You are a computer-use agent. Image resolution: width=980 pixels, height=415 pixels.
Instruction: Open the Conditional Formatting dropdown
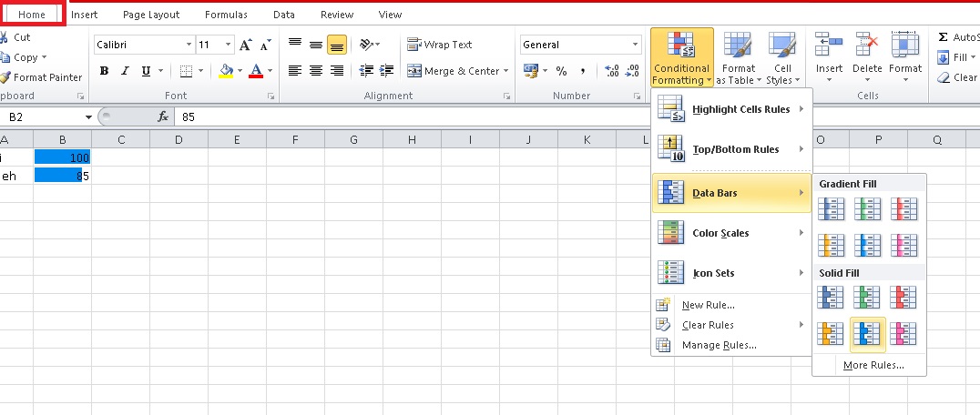pos(682,57)
